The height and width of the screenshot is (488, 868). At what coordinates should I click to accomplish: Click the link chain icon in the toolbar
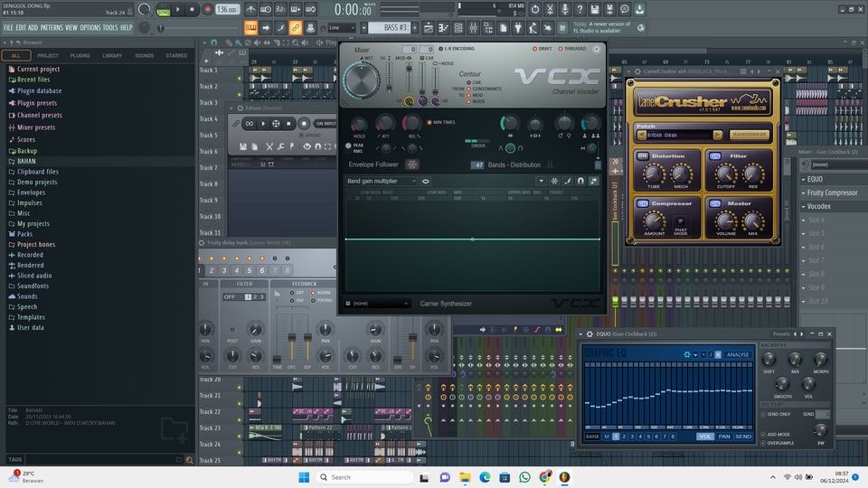pyautogui.click(x=296, y=28)
